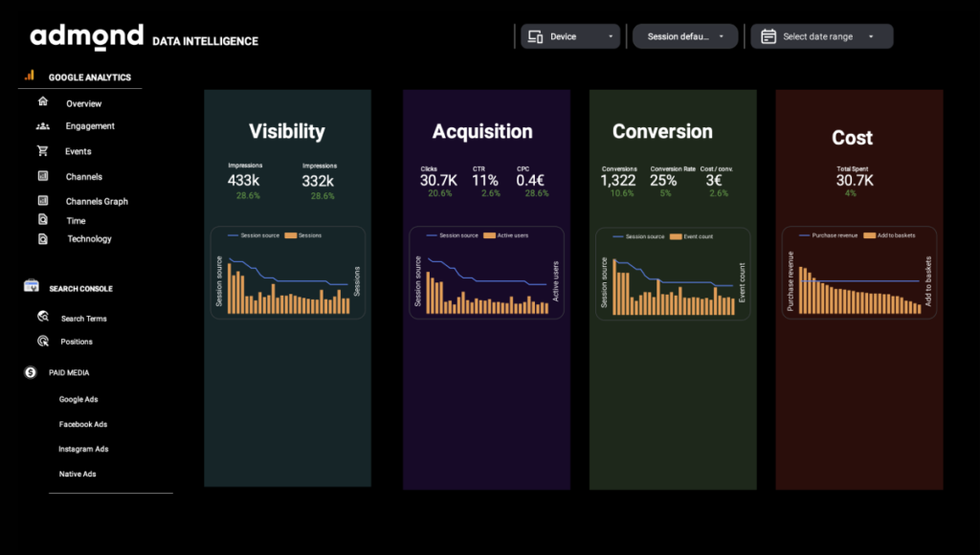This screenshot has height=555, width=980.
Task: Open the Time report page
Action: pyautogui.click(x=76, y=221)
